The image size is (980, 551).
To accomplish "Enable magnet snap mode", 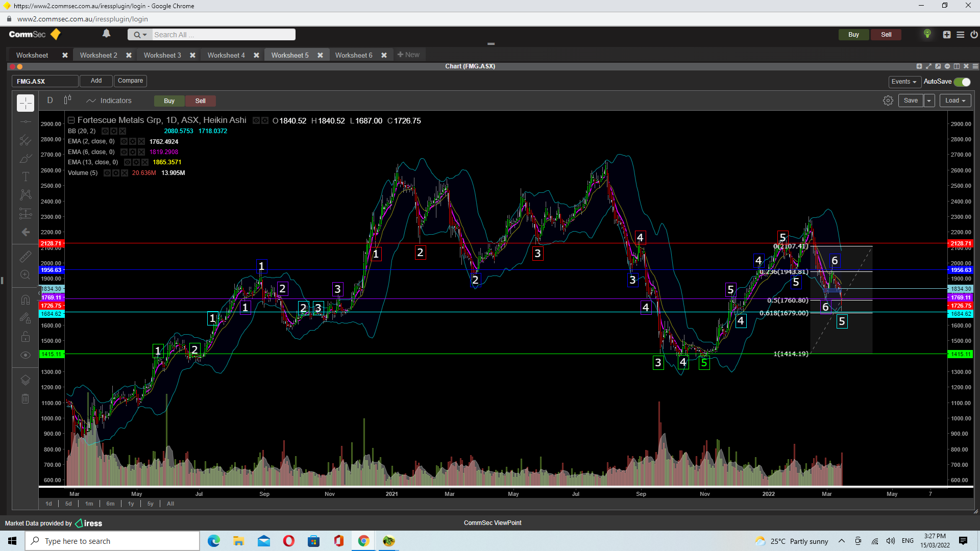I will point(26,299).
